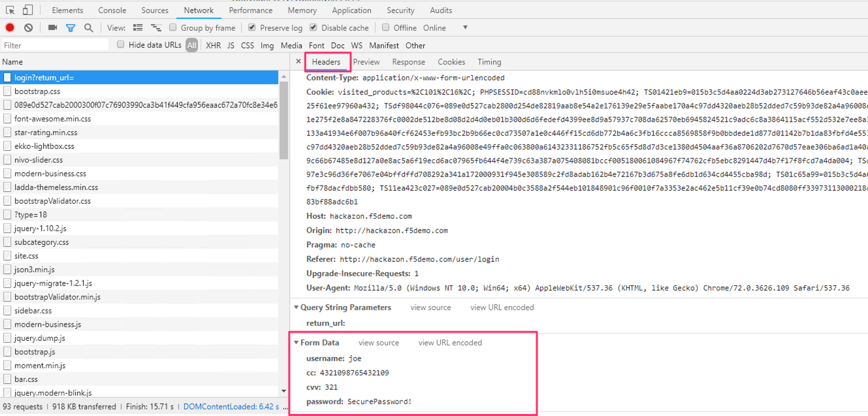
Task: Filter requests by JS
Action: pos(231,45)
